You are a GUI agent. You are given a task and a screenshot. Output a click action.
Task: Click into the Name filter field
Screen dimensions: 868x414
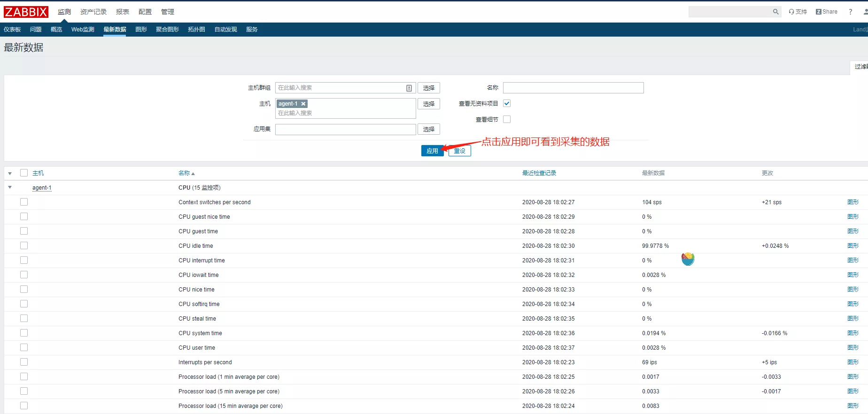[573, 88]
